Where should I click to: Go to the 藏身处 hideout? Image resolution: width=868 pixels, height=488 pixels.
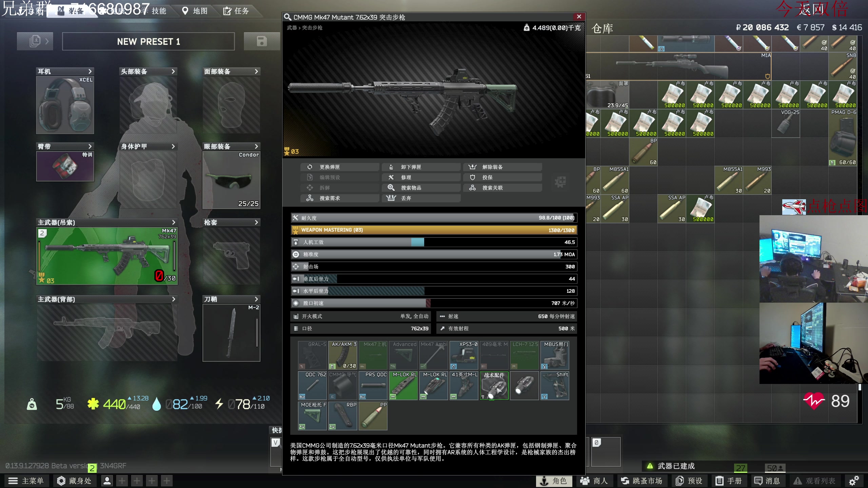pyautogui.click(x=75, y=481)
